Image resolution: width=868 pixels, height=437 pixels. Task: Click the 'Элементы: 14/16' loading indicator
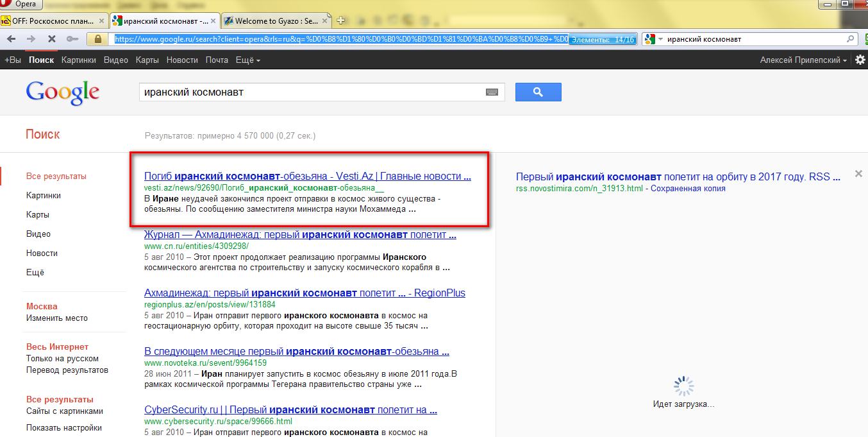[603, 39]
